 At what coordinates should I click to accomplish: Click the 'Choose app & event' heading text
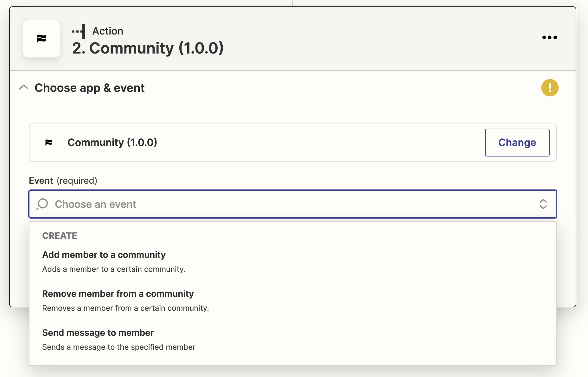89,88
